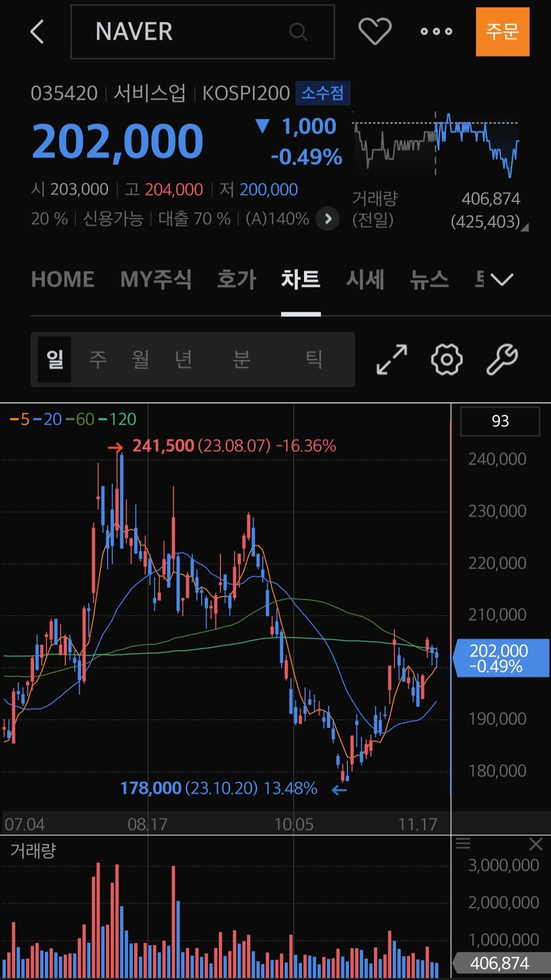Image resolution: width=551 pixels, height=980 pixels.
Task: Open the intraday mini chart thumbnail
Action: [x=436, y=144]
